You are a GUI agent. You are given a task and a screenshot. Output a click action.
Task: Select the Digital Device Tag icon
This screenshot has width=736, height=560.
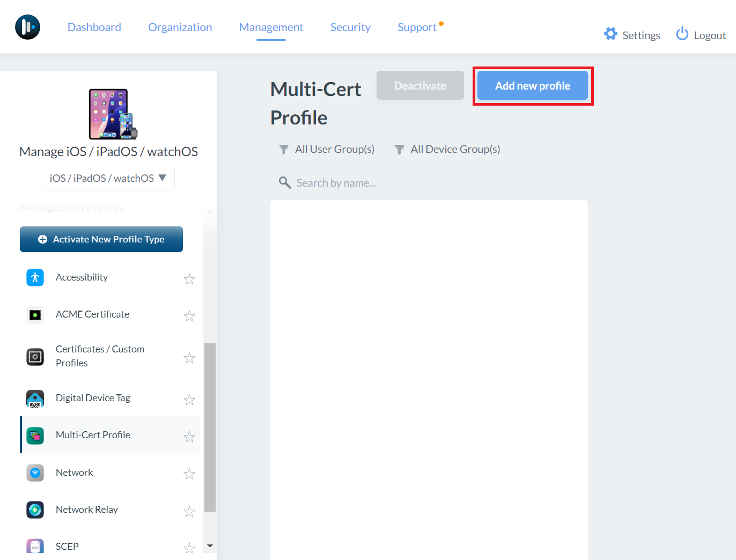35,399
